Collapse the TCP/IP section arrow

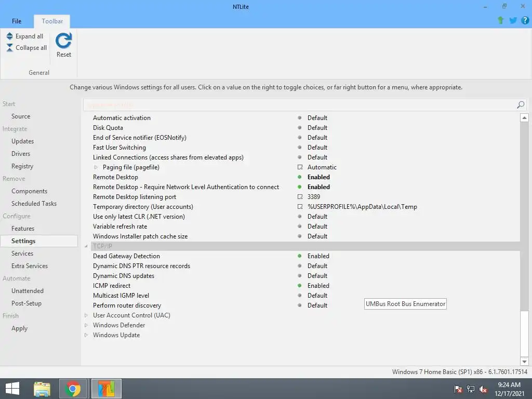pos(86,246)
